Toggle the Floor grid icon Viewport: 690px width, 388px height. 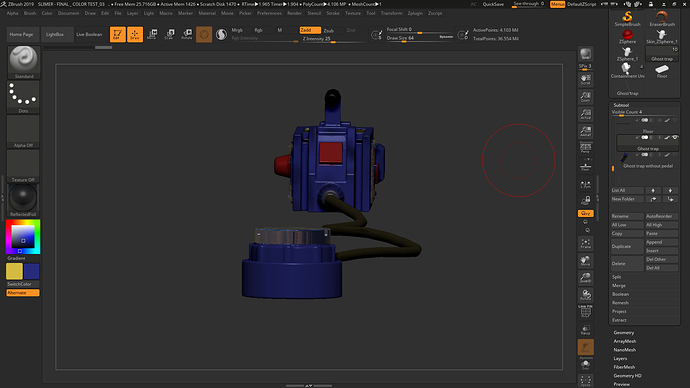coord(585,167)
